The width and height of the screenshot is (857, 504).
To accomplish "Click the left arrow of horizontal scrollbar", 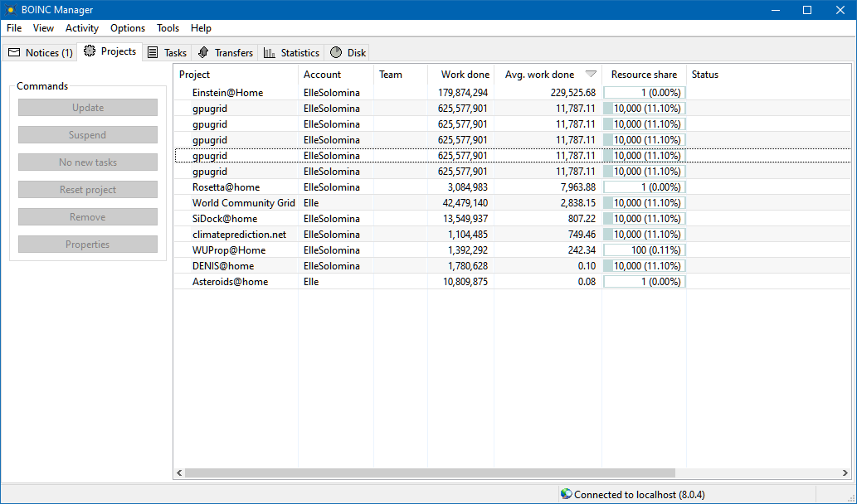I will (179, 472).
